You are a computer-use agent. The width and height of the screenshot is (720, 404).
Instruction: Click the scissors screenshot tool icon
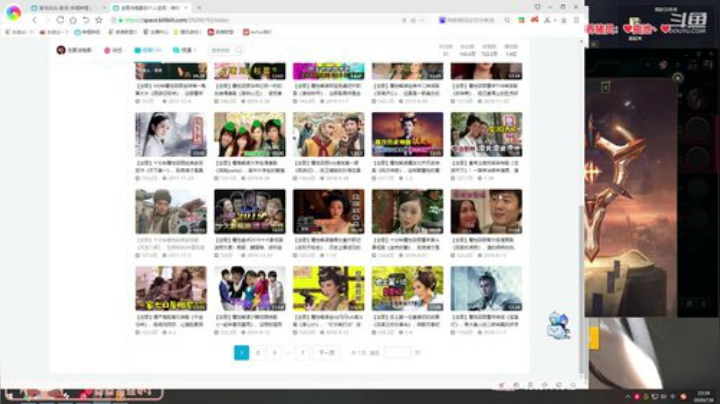point(547,20)
